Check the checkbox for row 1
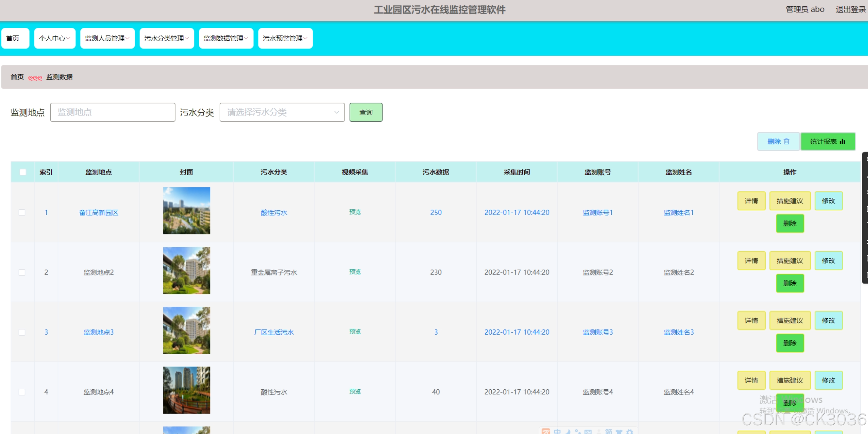The height and width of the screenshot is (434, 868). tap(22, 213)
